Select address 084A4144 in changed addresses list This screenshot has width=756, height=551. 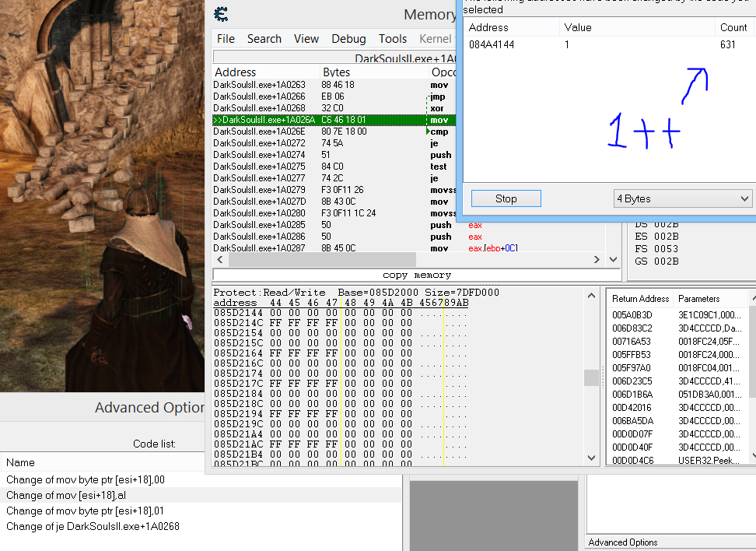click(x=492, y=45)
